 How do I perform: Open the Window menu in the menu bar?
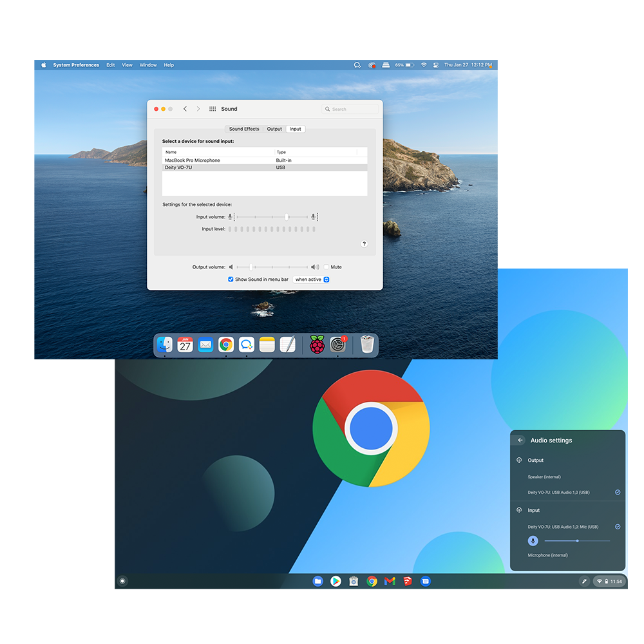[x=148, y=65]
